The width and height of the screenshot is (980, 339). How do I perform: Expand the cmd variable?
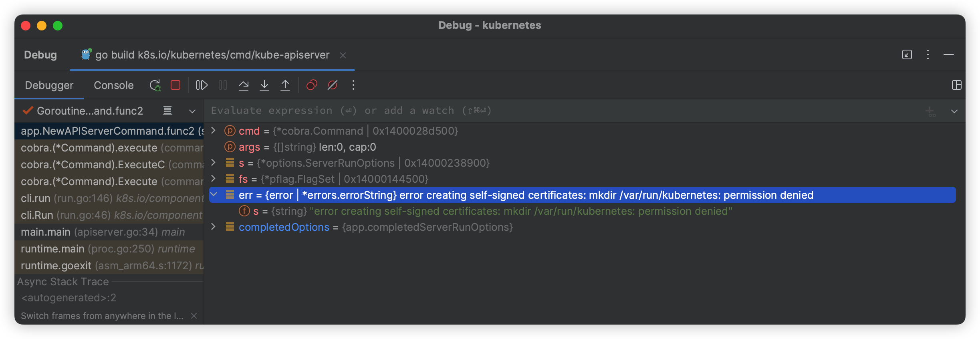tap(214, 130)
